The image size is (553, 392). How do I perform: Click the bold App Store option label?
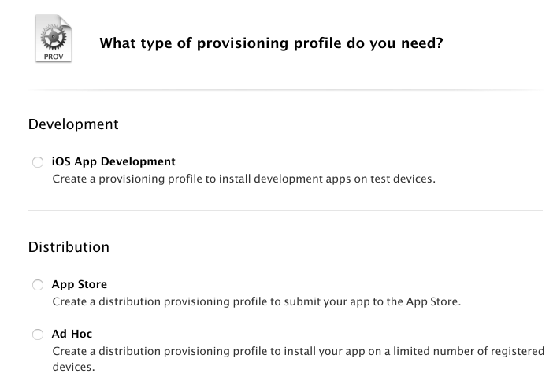80,284
